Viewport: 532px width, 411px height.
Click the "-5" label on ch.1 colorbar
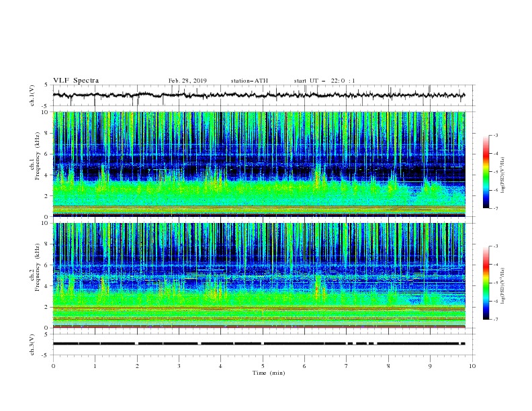[x=495, y=172]
